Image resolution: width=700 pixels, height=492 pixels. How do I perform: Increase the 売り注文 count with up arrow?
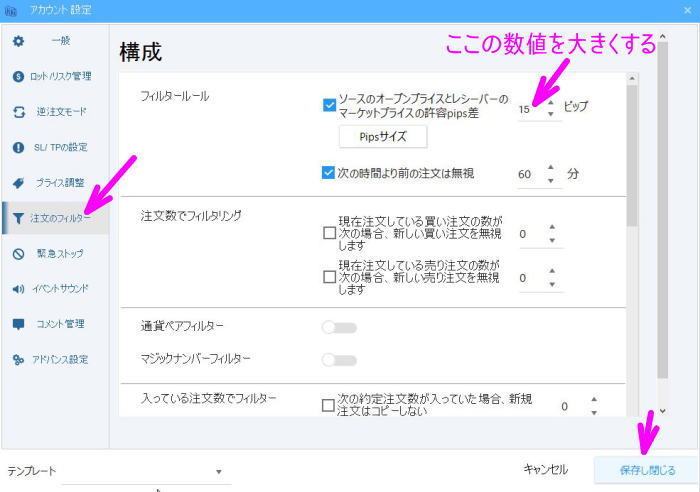[552, 271]
